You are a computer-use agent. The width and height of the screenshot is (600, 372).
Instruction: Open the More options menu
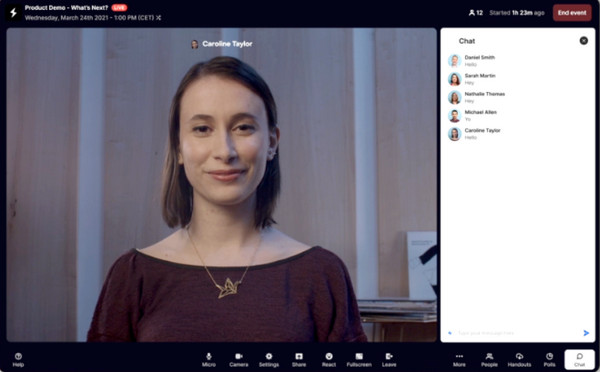pos(459,360)
